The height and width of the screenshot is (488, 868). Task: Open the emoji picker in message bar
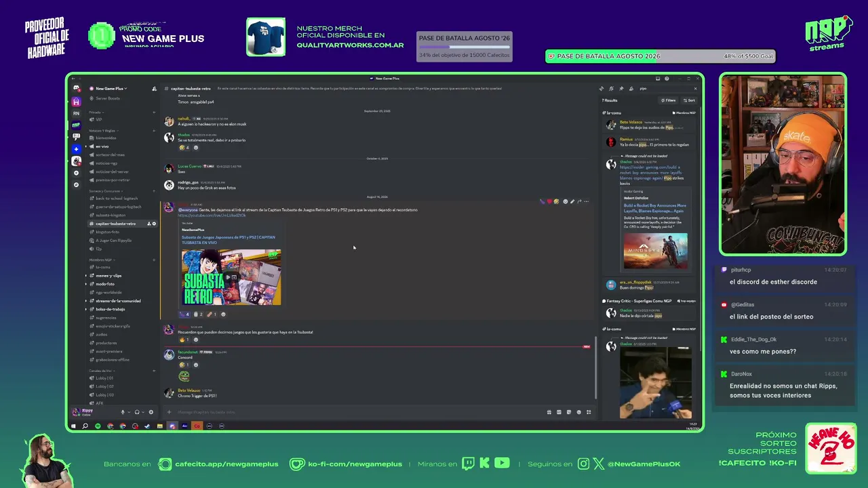tap(578, 412)
